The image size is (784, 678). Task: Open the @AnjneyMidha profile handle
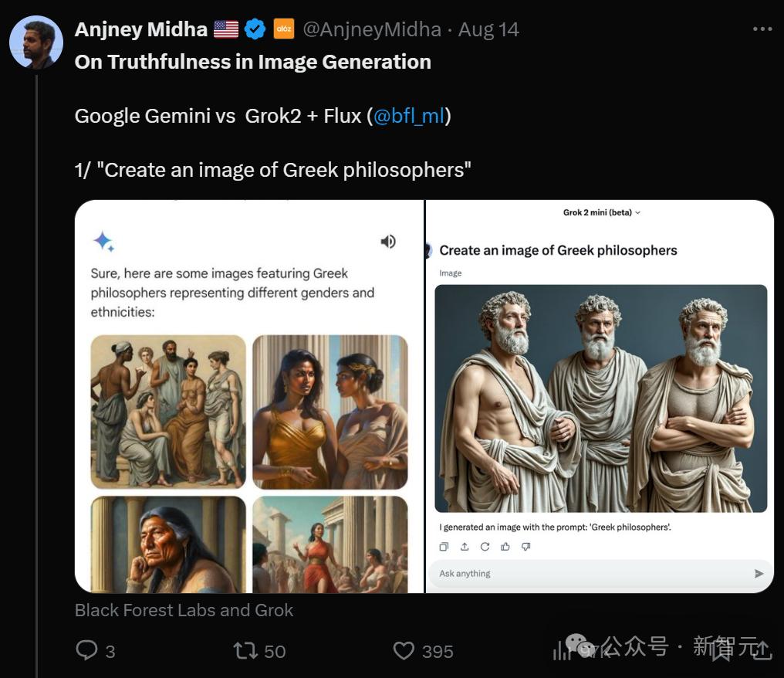tap(372, 29)
